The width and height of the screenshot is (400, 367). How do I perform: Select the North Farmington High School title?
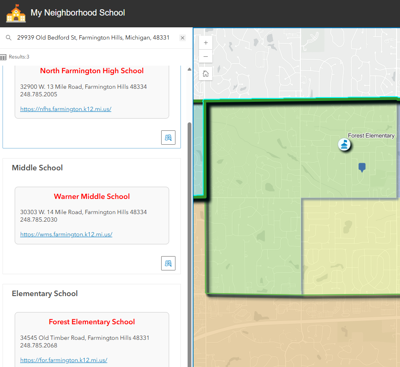92,71
